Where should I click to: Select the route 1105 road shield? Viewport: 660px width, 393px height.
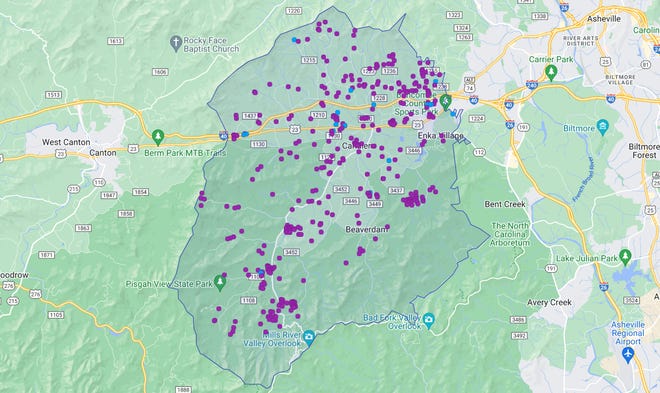click(x=56, y=315)
